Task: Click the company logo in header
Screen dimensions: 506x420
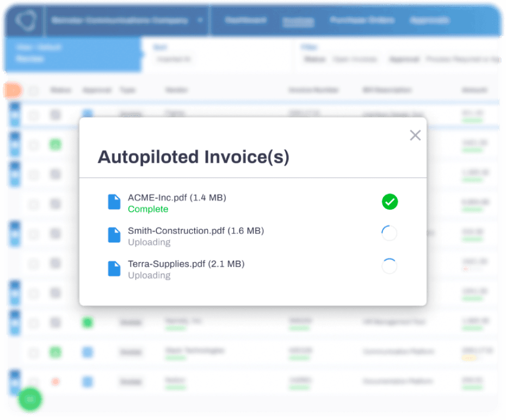Action: point(23,21)
